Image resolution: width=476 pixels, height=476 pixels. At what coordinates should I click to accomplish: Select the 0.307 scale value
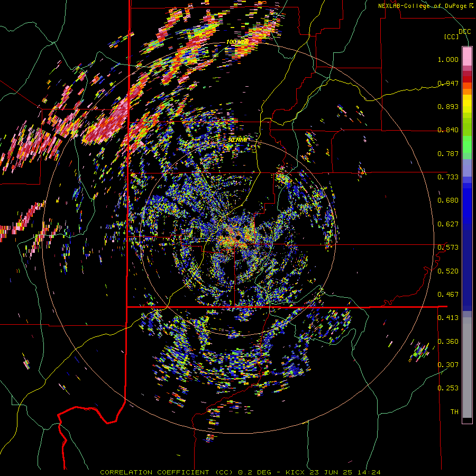448,365
